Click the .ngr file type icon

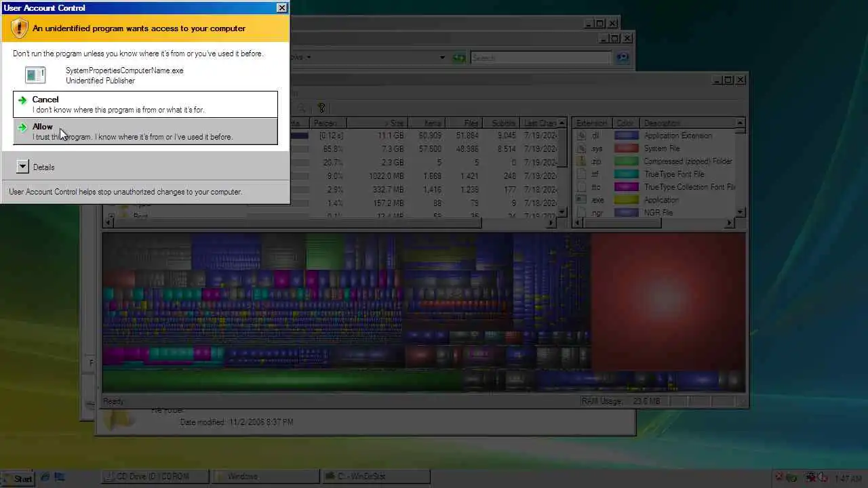pos(581,213)
